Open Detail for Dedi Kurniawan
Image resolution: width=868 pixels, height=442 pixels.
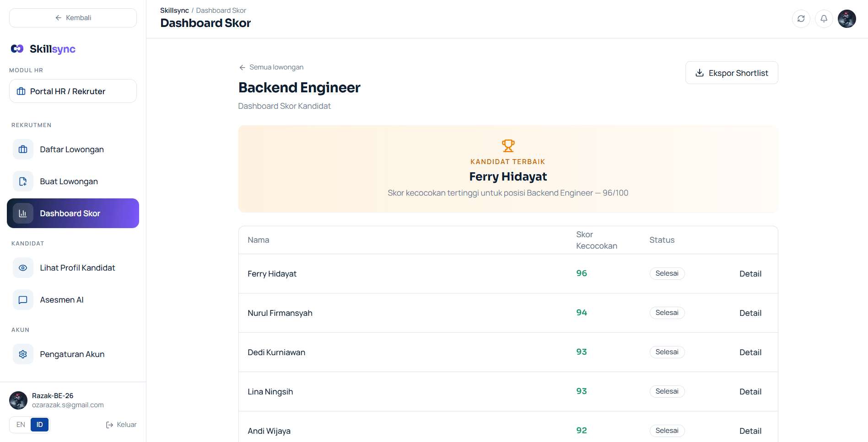750,352
